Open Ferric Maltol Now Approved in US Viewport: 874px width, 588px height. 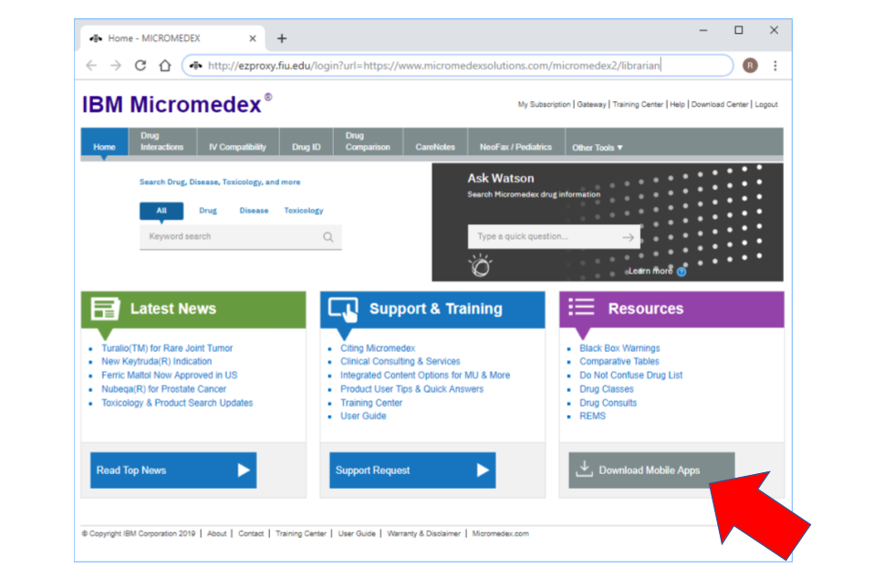(x=169, y=376)
